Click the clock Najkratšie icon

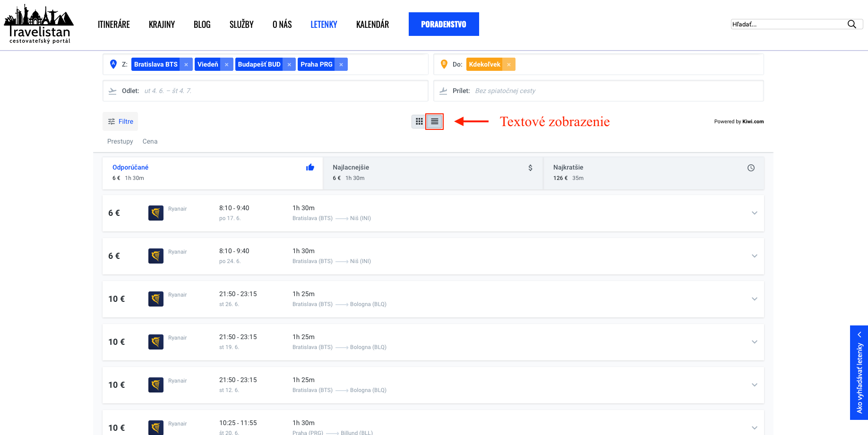751,168
